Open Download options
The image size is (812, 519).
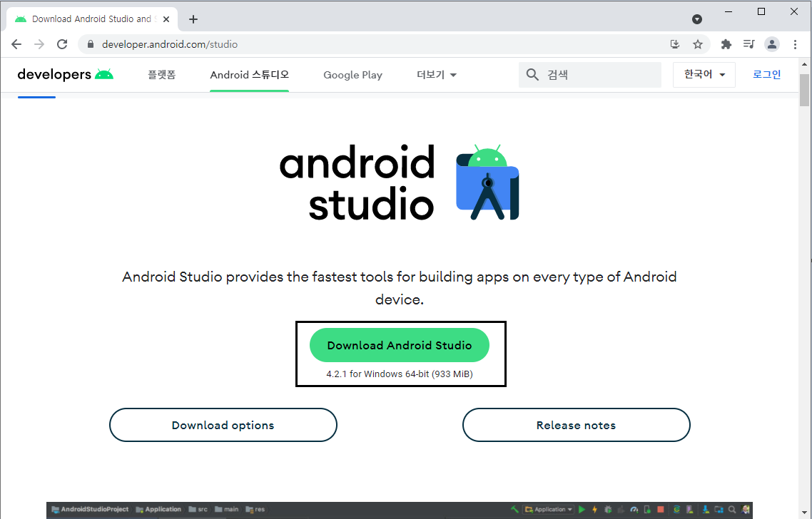tap(223, 425)
